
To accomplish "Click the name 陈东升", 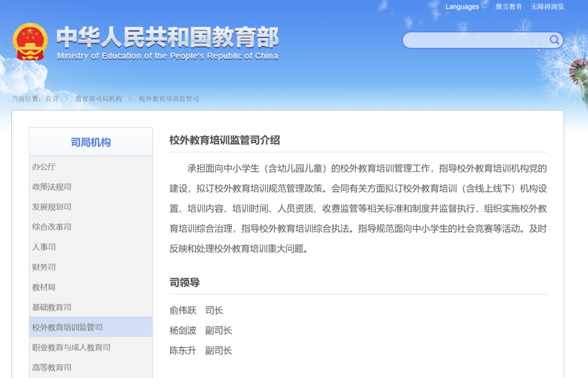I will tap(183, 351).
